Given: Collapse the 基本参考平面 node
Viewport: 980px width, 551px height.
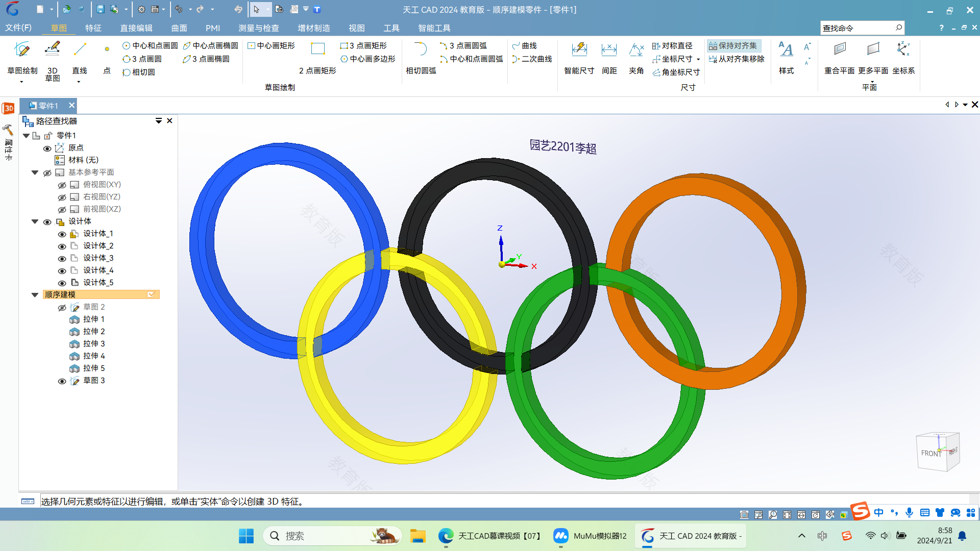Looking at the screenshot, I should coord(35,172).
